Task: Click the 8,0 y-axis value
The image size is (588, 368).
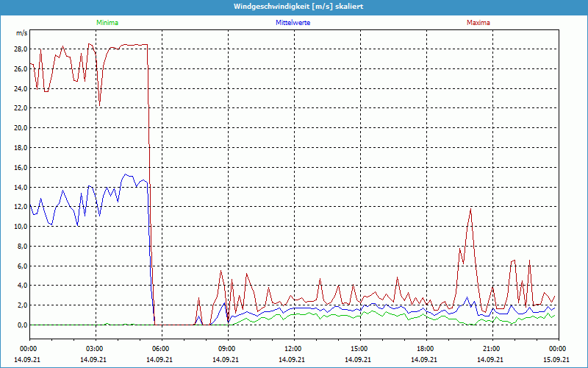Action: point(22,246)
